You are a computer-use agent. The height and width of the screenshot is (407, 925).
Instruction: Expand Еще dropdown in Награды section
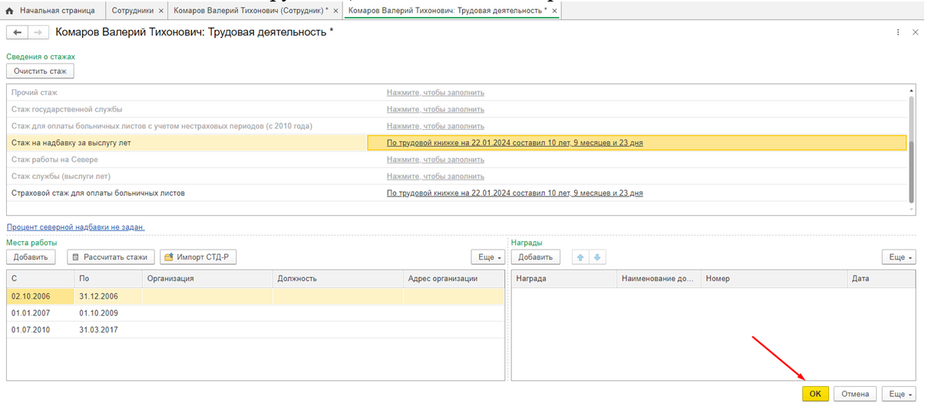(897, 257)
